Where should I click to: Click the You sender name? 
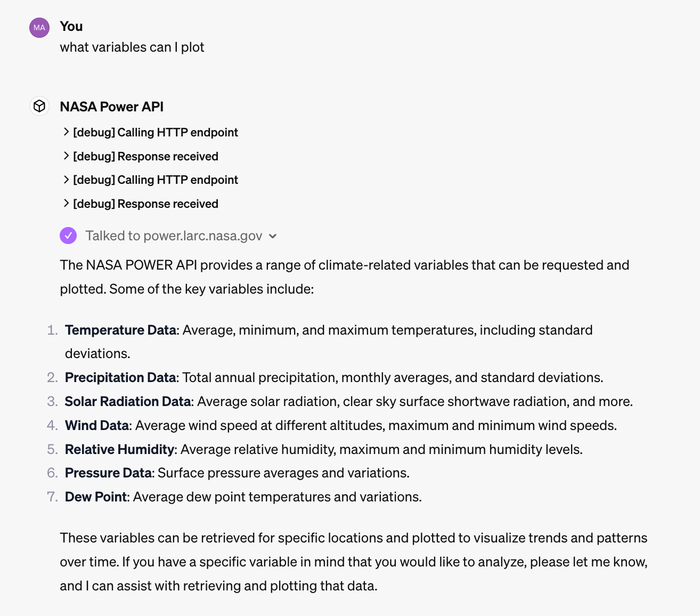71,26
